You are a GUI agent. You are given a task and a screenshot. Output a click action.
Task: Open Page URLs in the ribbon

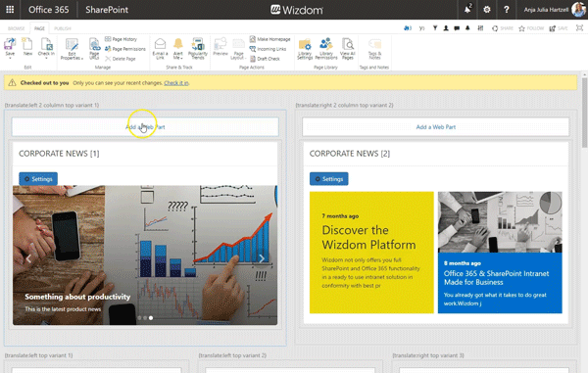94,49
